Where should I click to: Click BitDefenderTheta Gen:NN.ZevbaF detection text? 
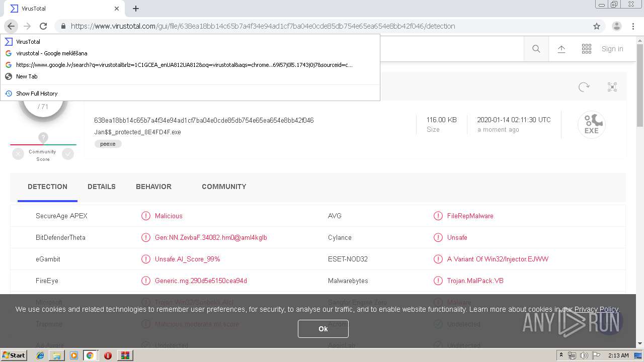point(211,237)
